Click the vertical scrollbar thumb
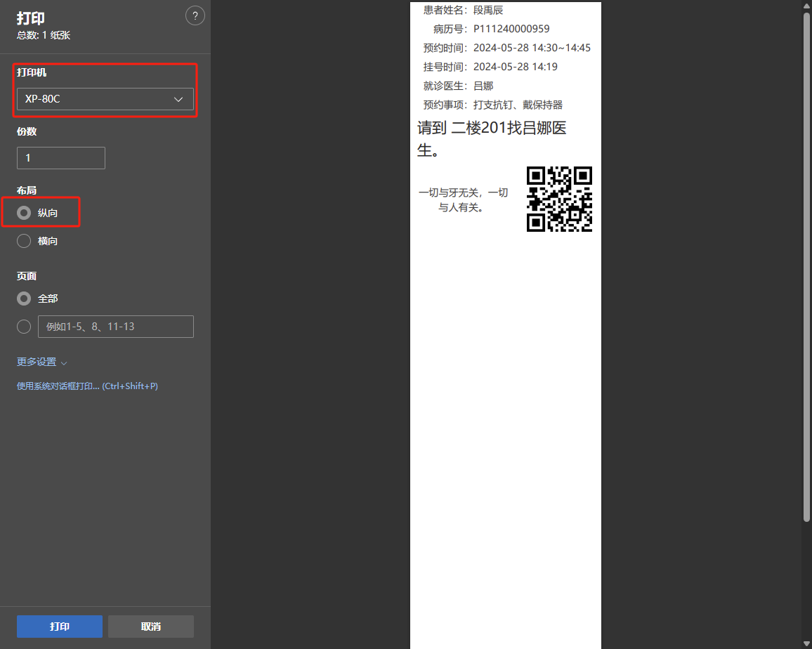The image size is (812, 649). (806, 267)
